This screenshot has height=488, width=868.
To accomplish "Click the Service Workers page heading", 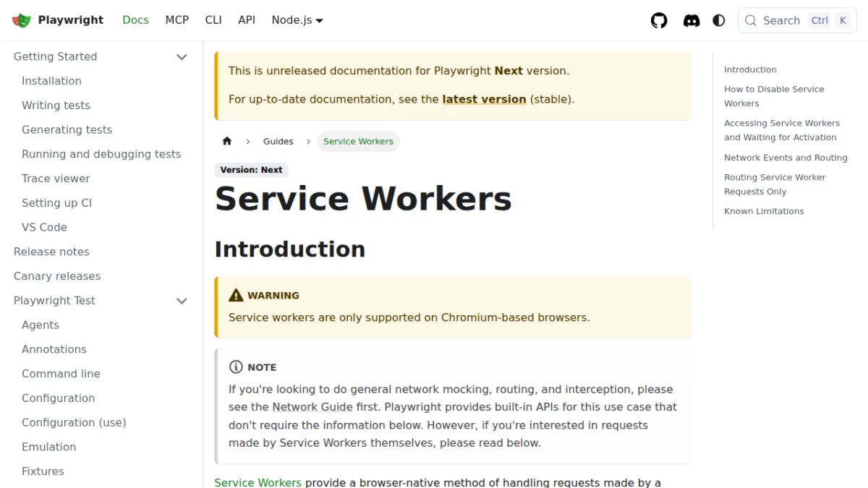I will pos(363,199).
